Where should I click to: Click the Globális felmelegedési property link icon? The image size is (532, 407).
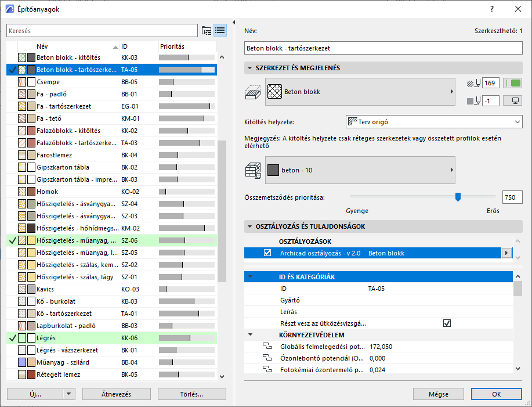(x=267, y=347)
